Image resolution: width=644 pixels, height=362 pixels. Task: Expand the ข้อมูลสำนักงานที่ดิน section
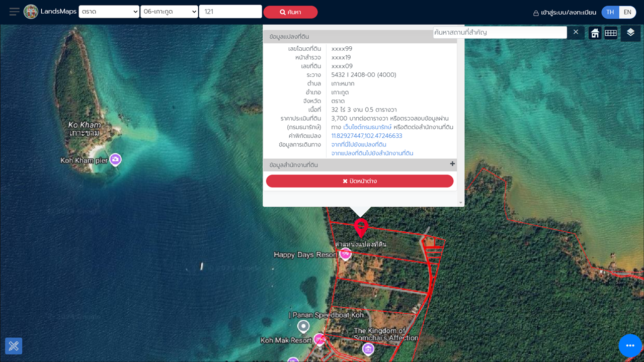(452, 164)
